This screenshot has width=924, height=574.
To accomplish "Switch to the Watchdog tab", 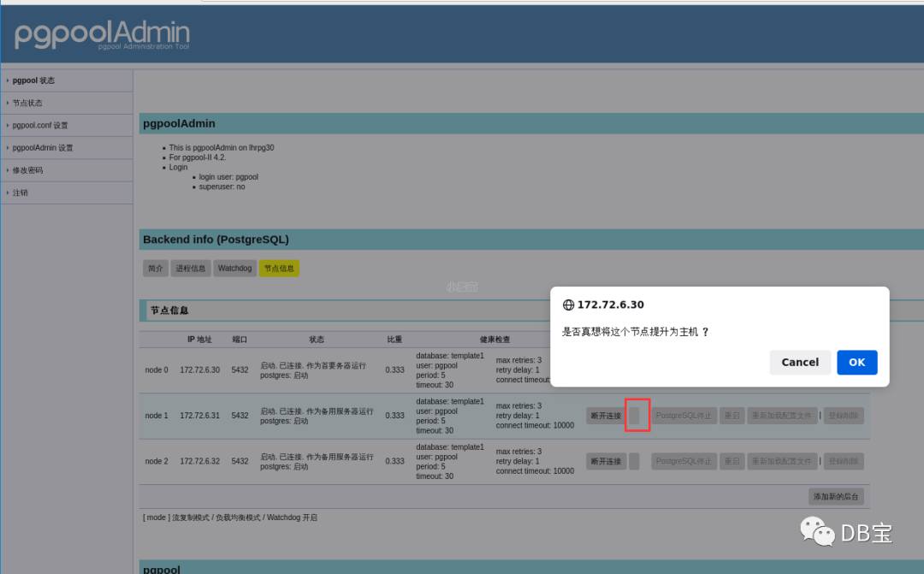I will click(234, 268).
